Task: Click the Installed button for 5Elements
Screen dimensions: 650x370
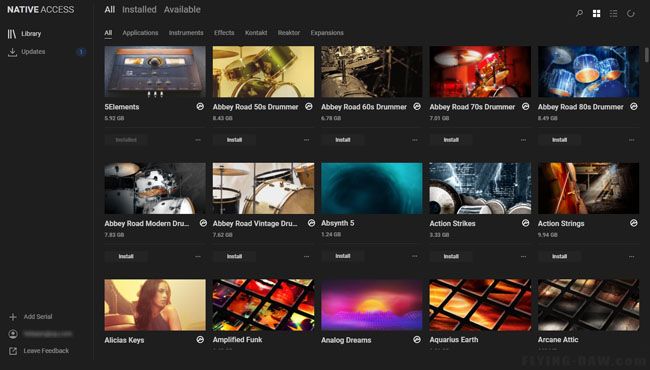Action: (126, 140)
